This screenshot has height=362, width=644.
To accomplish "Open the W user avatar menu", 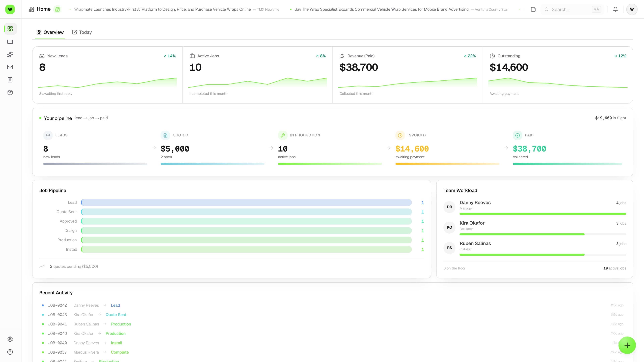I will (x=632, y=9).
